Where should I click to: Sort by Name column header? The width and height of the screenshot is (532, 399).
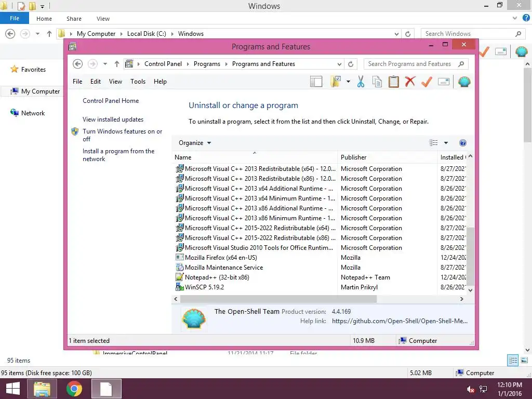[x=255, y=157]
